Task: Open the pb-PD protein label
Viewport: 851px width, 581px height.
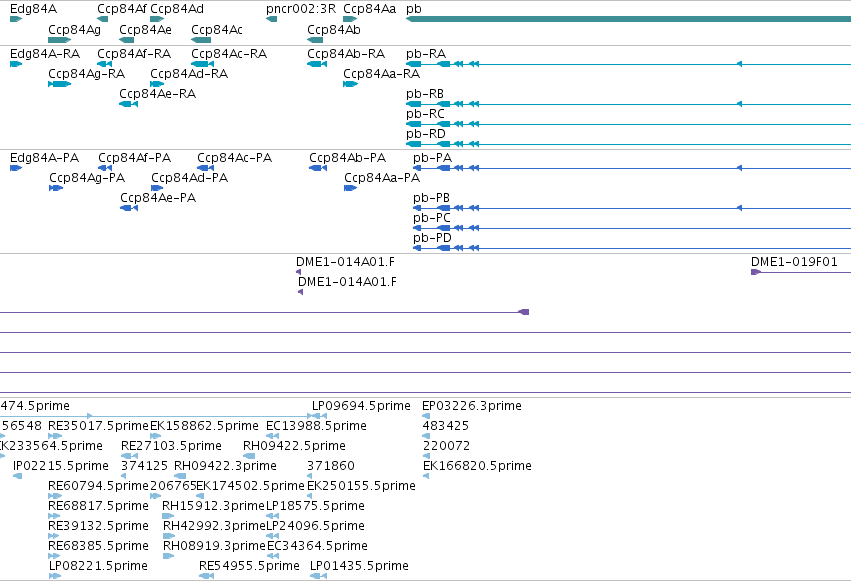Action: (432, 238)
